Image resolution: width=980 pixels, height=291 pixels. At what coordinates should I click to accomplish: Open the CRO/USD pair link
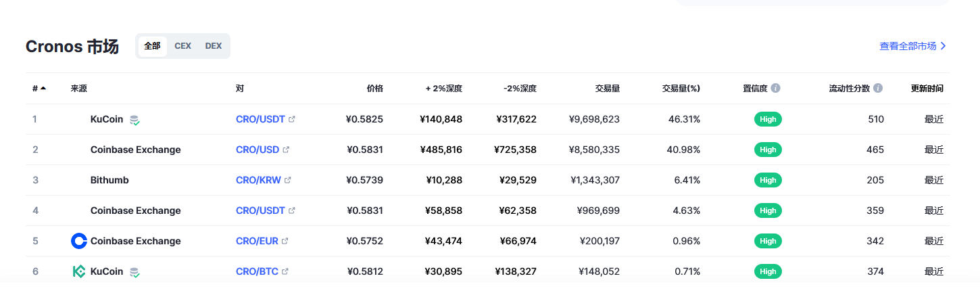258,150
